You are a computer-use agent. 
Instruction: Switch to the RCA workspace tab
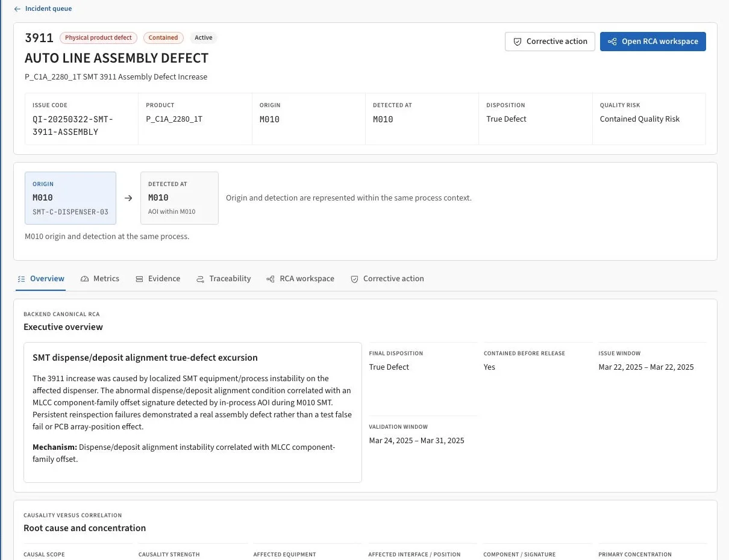coord(307,279)
